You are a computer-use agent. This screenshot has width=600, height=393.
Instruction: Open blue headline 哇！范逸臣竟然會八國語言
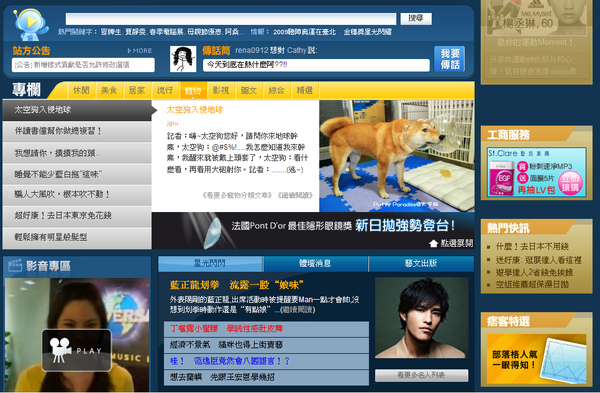coord(230,361)
